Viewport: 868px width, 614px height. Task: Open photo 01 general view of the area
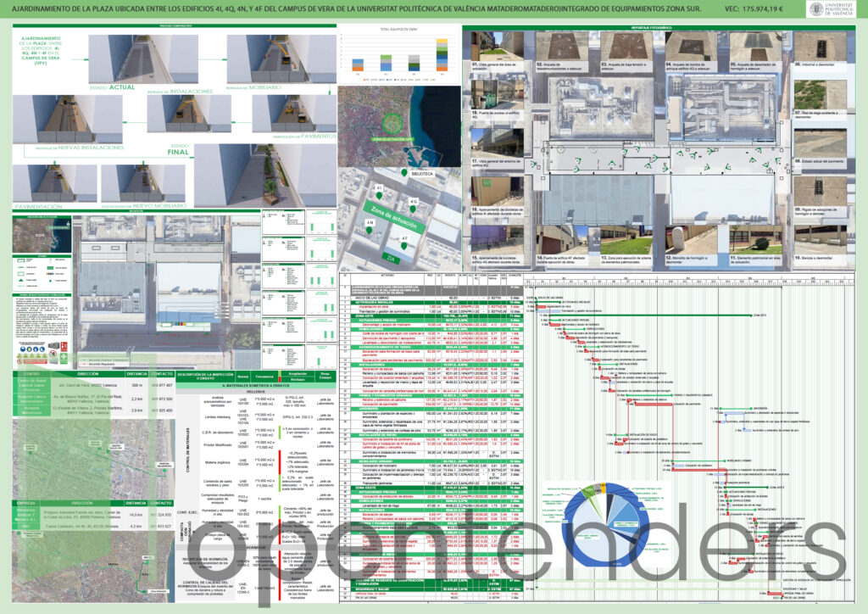click(497, 46)
